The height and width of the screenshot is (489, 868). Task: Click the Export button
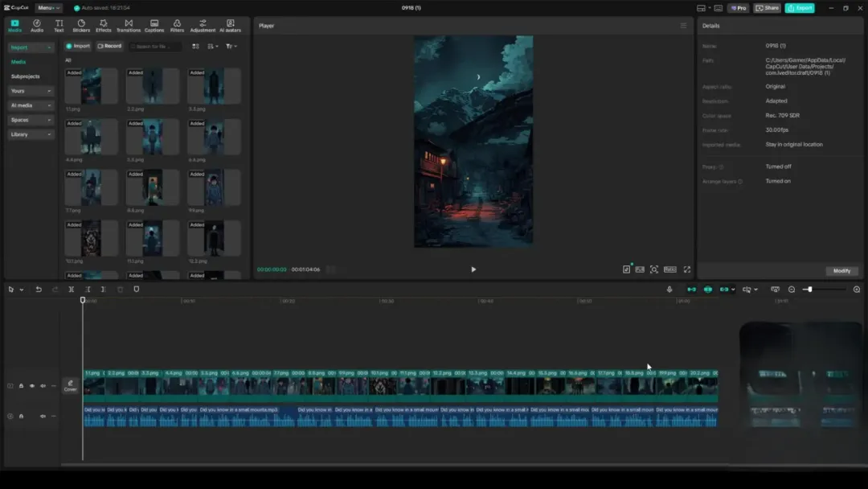800,8
